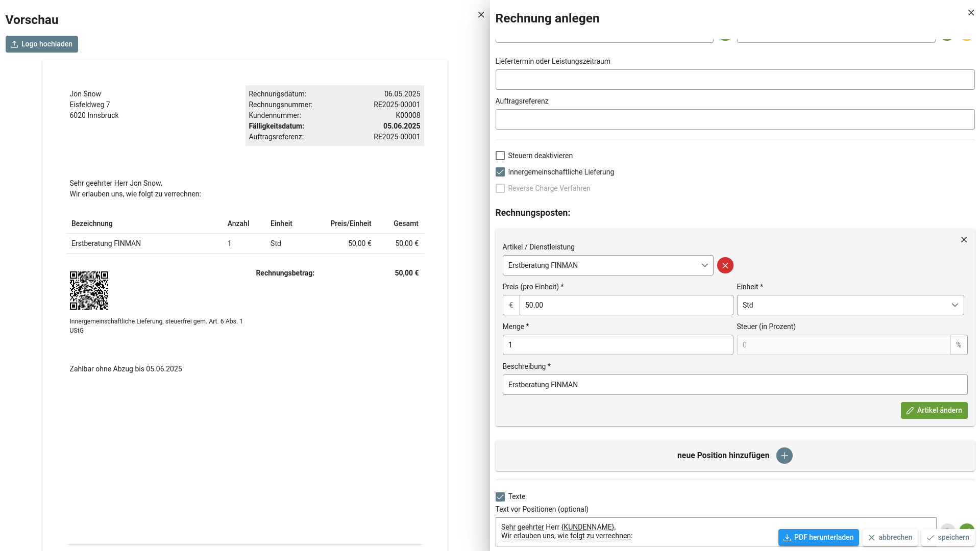This screenshot has width=980, height=551.
Task: Open the Einheit dropdown showing Std
Action: (850, 305)
